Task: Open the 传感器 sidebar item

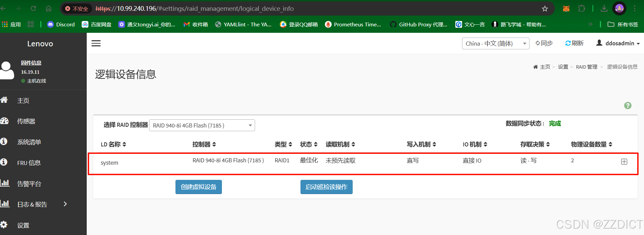Action: click(x=26, y=121)
